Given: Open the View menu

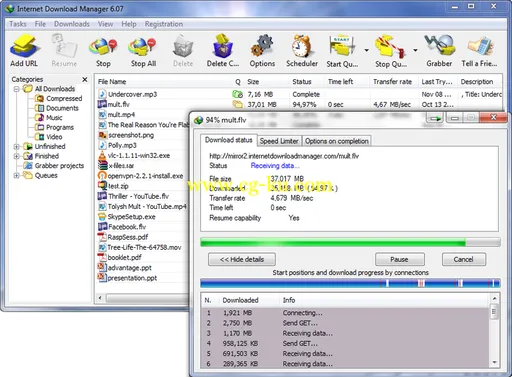Looking at the screenshot, I should click(105, 24).
